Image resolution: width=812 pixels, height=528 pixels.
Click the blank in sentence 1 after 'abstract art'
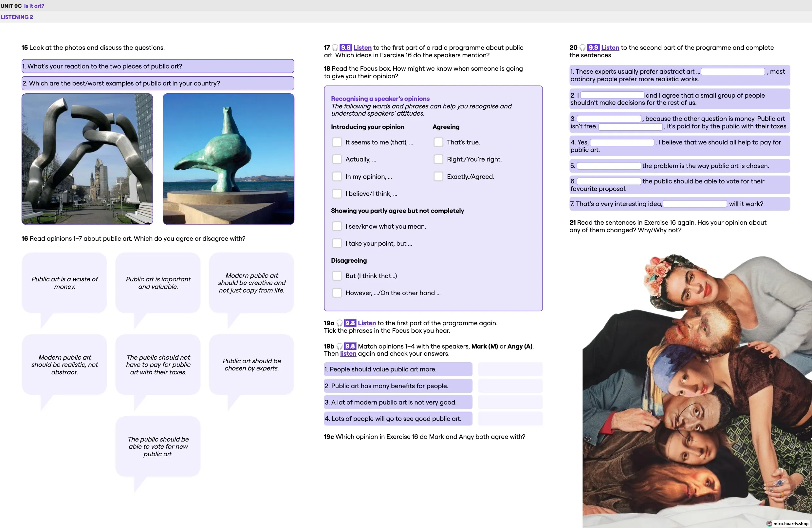click(733, 72)
